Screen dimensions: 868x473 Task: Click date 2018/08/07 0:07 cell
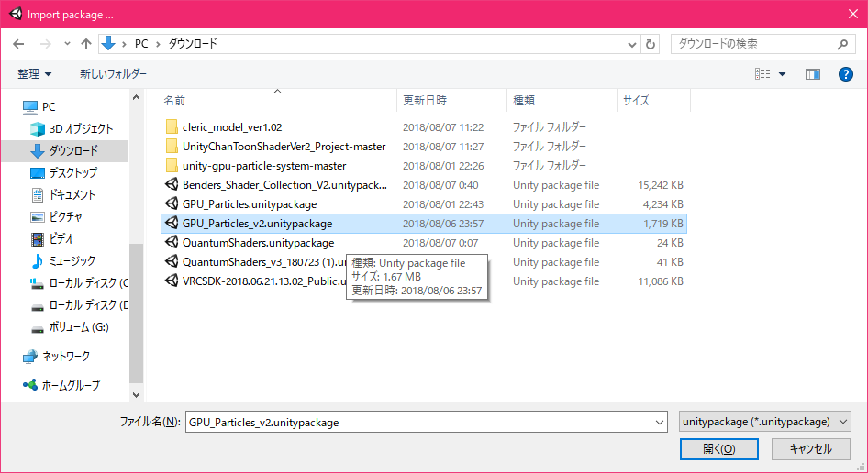(x=440, y=243)
